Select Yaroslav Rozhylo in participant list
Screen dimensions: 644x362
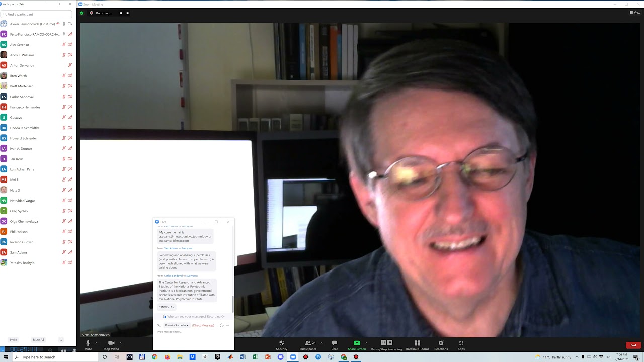tap(38, 263)
